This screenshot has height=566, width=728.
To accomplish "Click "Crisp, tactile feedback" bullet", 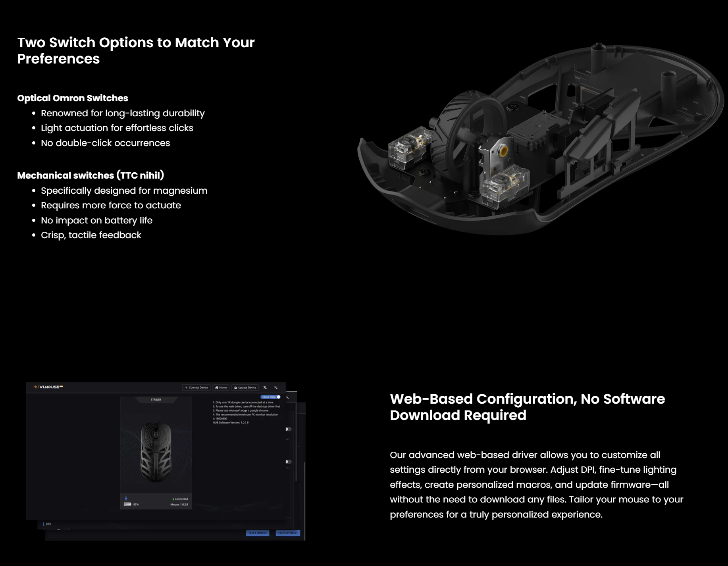I will pos(91,235).
